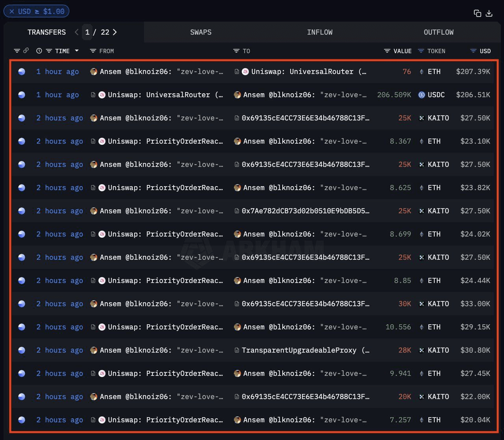
Task: Open the '1 hour ago' link of 76 ETH row
Action: click(x=57, y=72)
